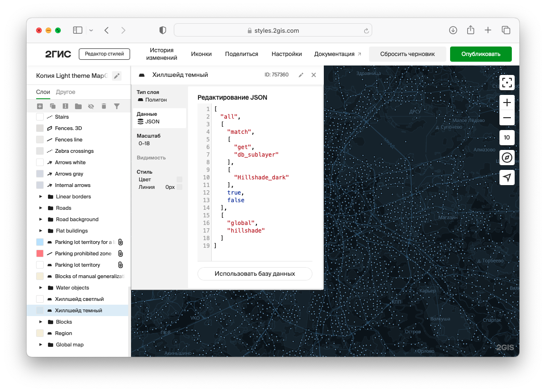
Task: Edit the style name with pencil icon
Action: (x=117, y=76)
